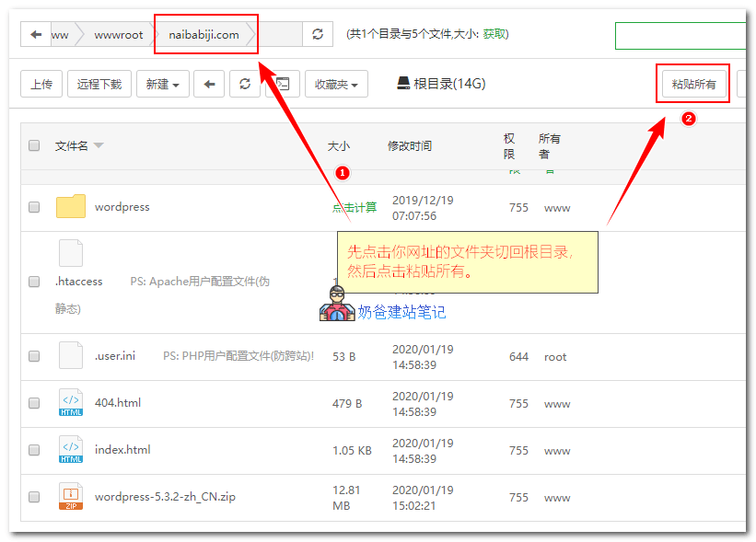Toggle the select-all checkbox in the header
The height and width of the screenshot is (542, 756).
point(34,144)
